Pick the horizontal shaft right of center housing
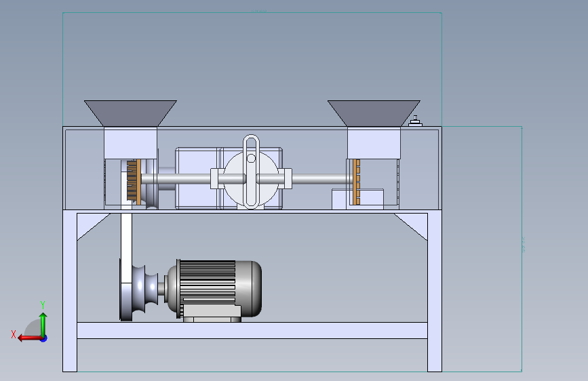This screenshot has height=381, width=588. click(x=321, y=179)
